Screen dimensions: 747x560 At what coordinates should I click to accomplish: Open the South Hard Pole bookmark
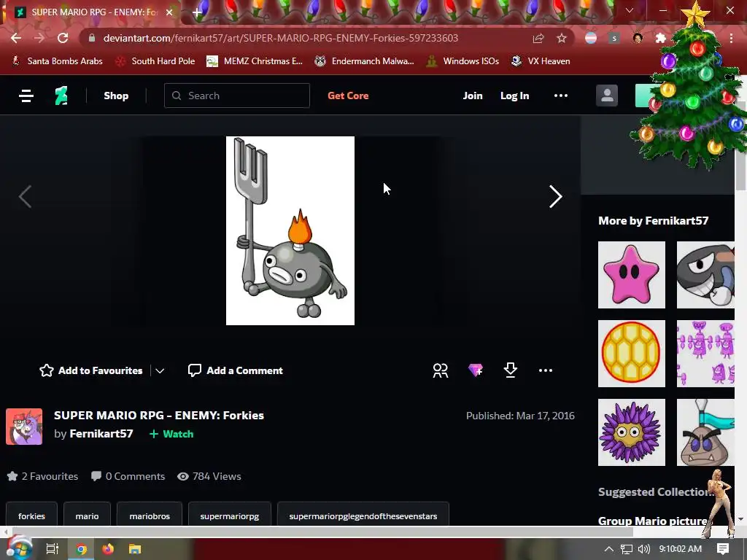155,61
